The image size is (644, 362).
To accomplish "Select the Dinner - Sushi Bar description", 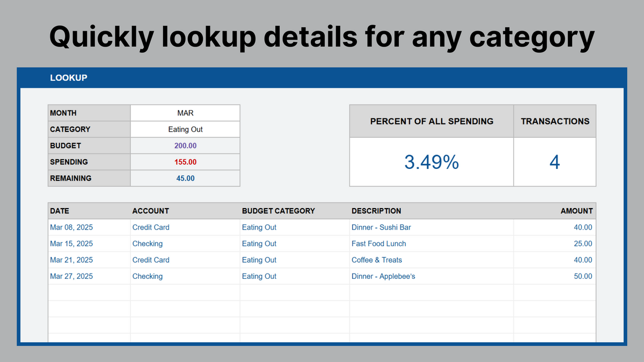I will (x=381, y=227).
